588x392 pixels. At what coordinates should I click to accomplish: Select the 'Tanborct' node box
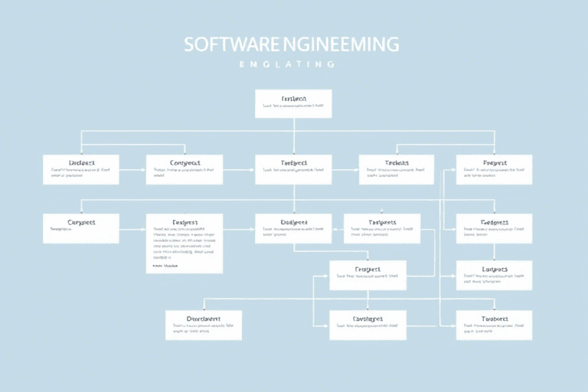coord(494,325)
